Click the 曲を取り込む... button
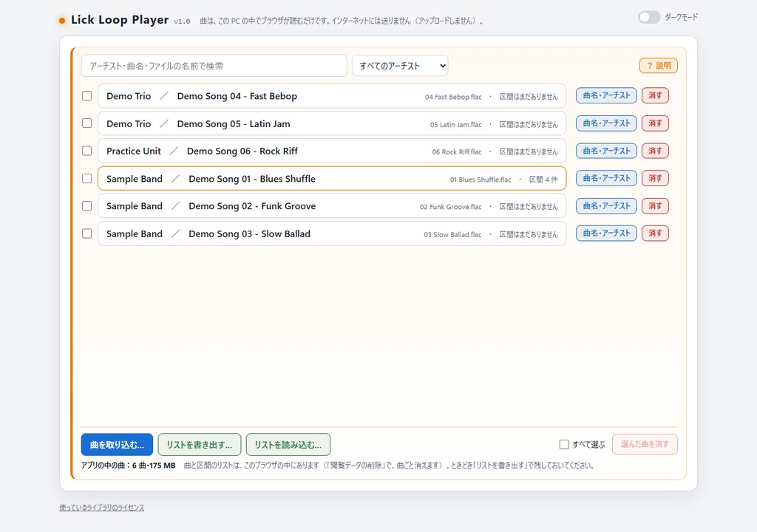This screenshot has width=757, height=532. (117, 445)
